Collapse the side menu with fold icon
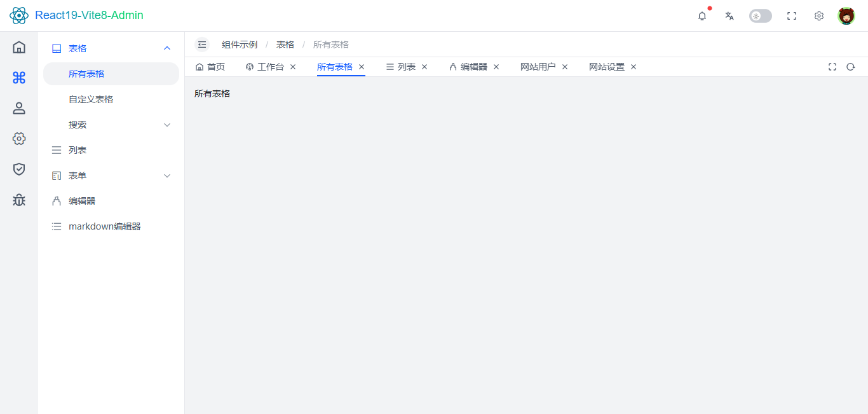 click(x=202, y=45)
